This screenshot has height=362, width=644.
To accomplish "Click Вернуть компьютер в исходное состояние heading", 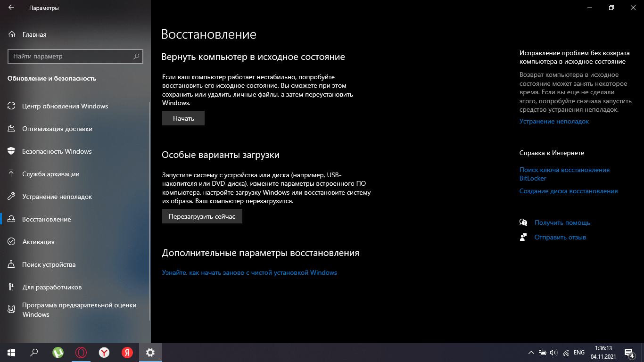I will click(253, 57).
